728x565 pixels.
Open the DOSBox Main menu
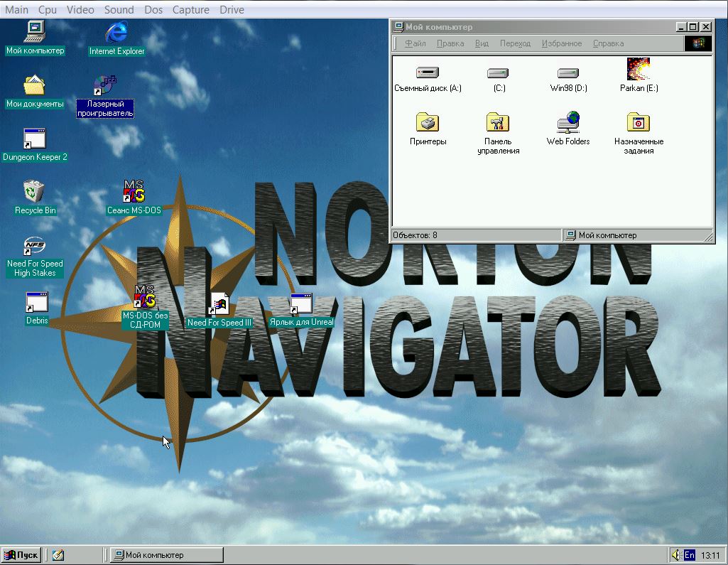[x=16, y=9]
